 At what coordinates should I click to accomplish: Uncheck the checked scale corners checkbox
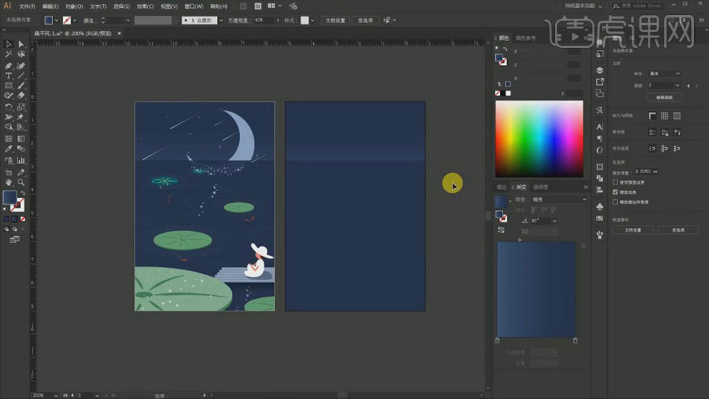point(616,191)
